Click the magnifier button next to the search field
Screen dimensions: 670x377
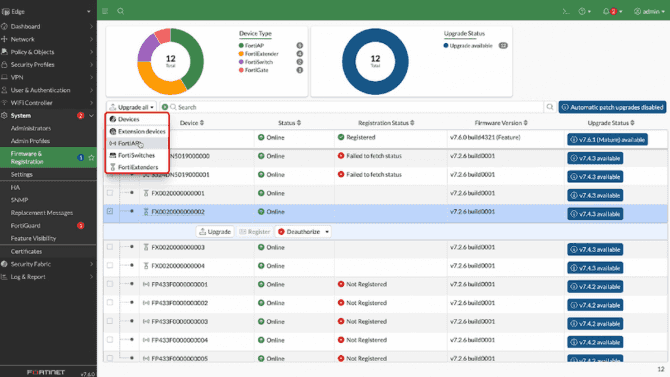click(x=550, y=107)
